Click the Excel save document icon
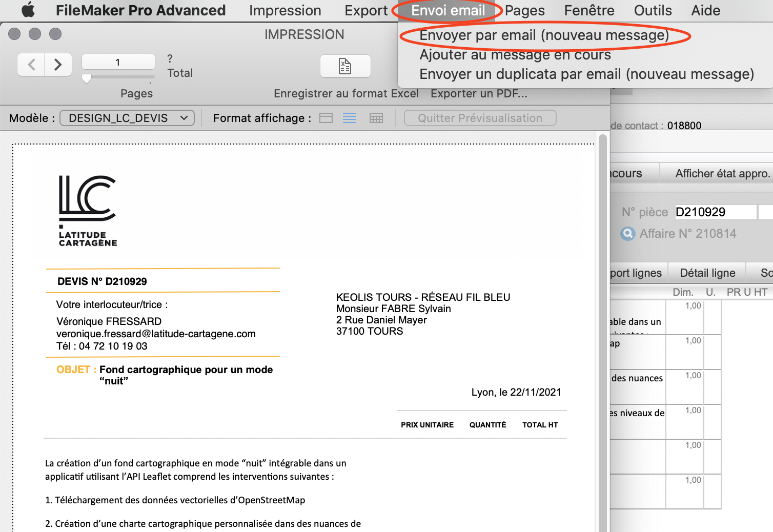Viewport: 773px width, 532px height. [x=345, y=66]
